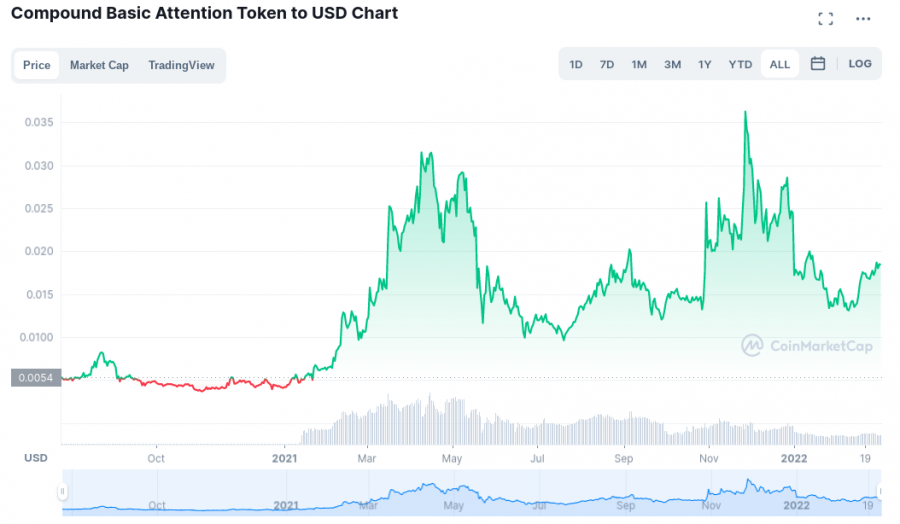
Task: Open the three-dot more options menu
Action: [863, 19]
